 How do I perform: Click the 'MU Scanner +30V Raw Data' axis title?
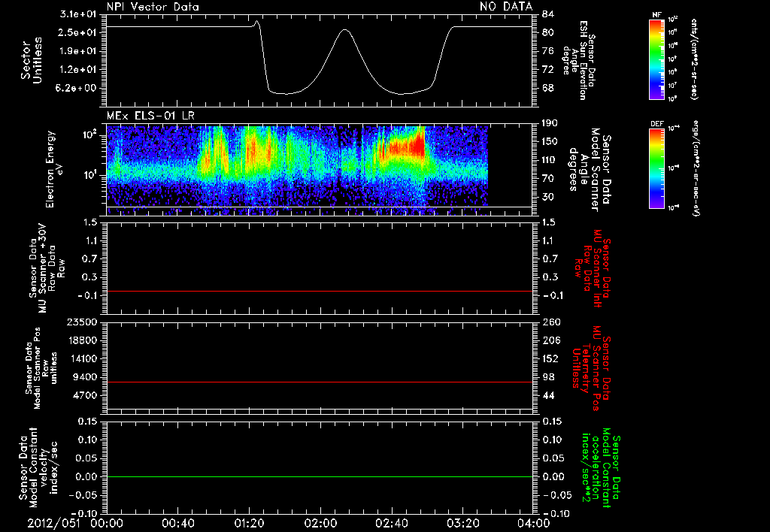point(47,269)
